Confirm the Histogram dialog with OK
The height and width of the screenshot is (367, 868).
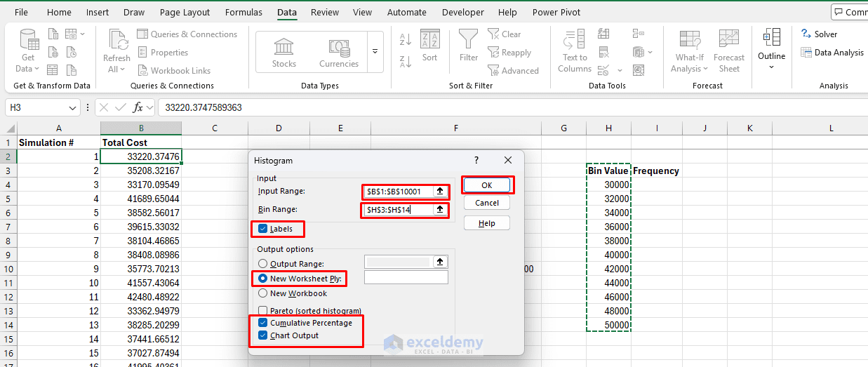pyautogui.click(x=487, y=185)
